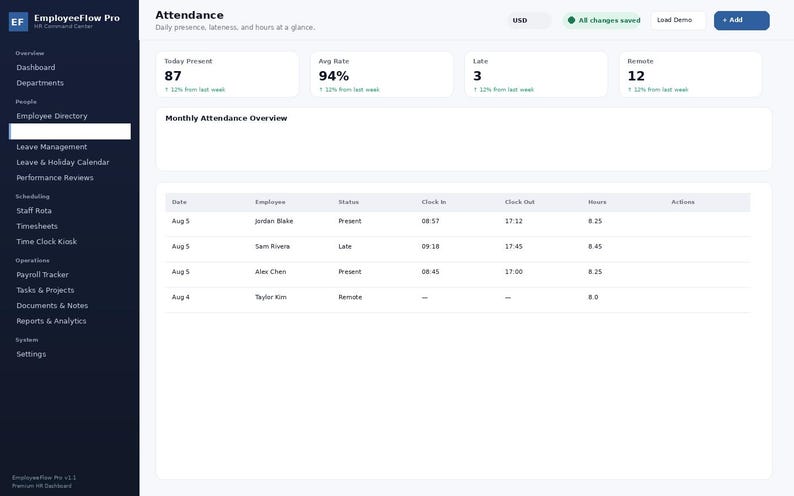This screenshot has height=496, width=794.
Task: Open Tasks & Projects
Action: click(46, 290)
